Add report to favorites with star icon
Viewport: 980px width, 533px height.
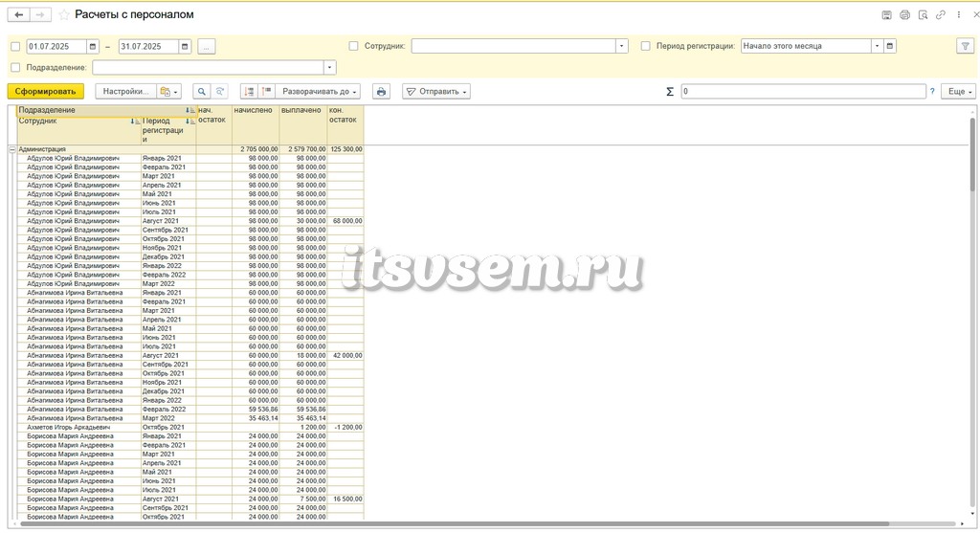64,15
